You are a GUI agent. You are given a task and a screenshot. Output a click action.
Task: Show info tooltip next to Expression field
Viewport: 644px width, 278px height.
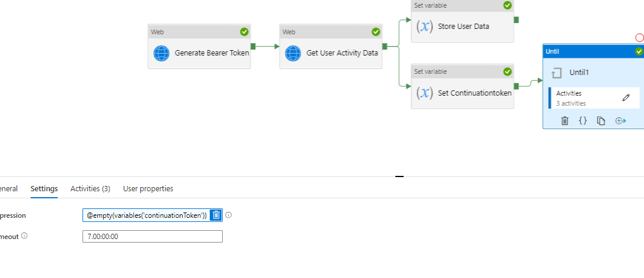pos(229,215)
